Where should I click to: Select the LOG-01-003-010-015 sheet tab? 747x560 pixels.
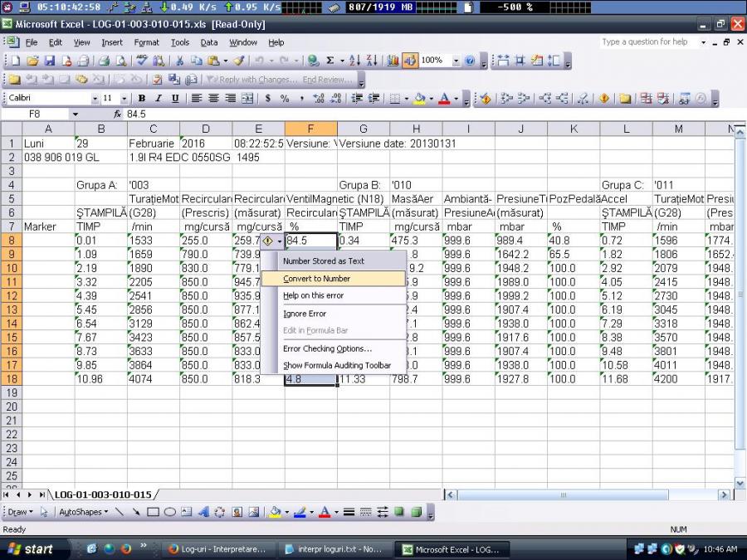click(103, 494)
